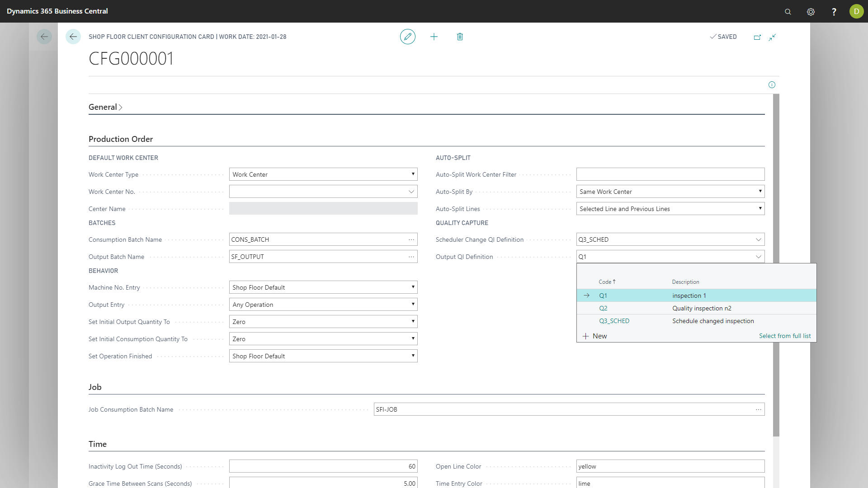Viewport: 868px width, 488px height.
Task: Delete the record with the trash icon
Action: [x=460, y=37]
